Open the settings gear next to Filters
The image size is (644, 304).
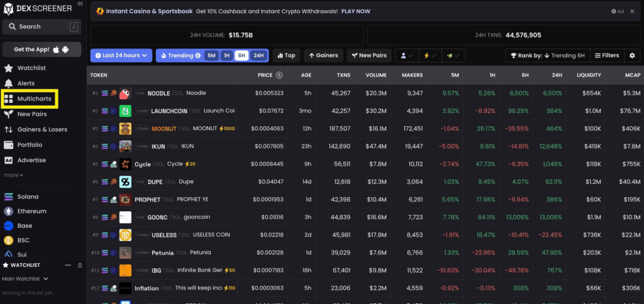coord(632,55)
